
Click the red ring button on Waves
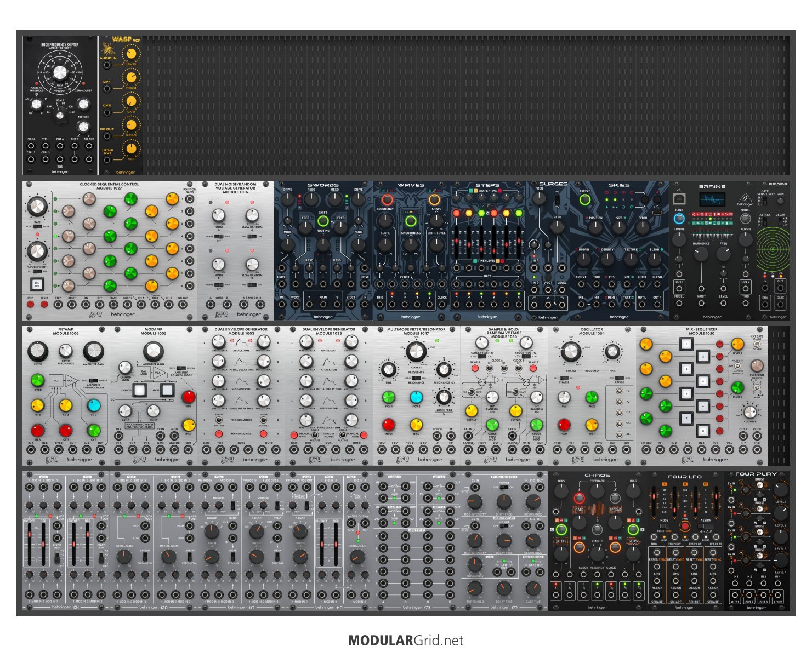click(x=387, y=200)
